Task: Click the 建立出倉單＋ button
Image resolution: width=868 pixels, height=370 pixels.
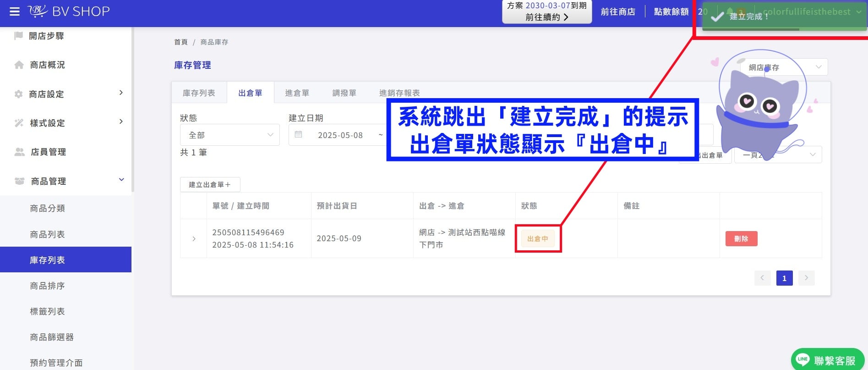Action: [x=210, y=184]
